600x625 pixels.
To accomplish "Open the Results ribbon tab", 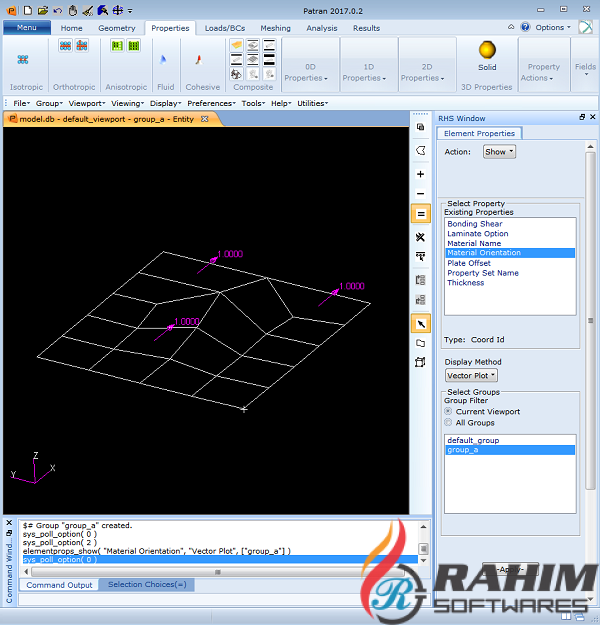I will (366, 28).
